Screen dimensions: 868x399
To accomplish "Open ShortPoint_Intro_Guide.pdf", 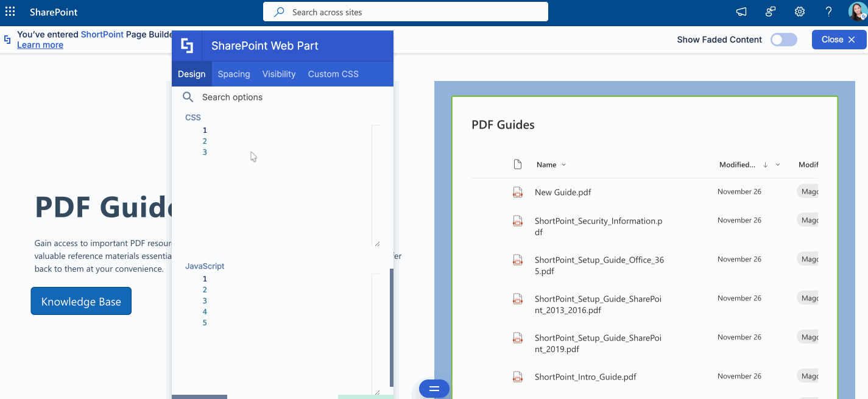I will tap(585, 377).
